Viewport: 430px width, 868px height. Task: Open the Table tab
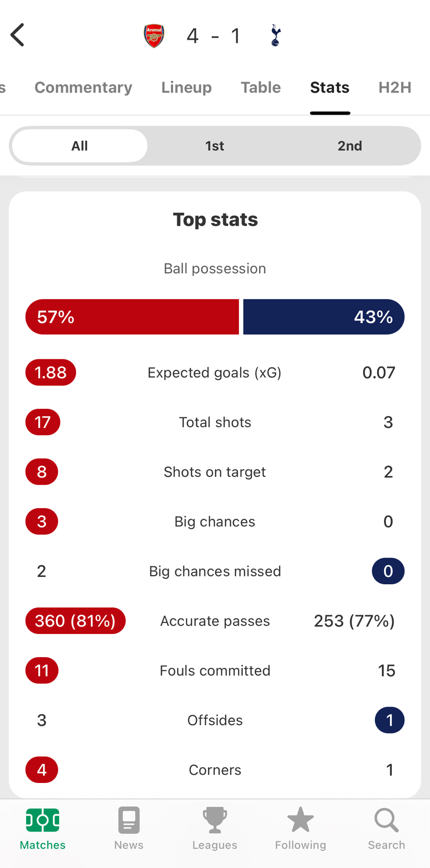[x=261, y=88]
